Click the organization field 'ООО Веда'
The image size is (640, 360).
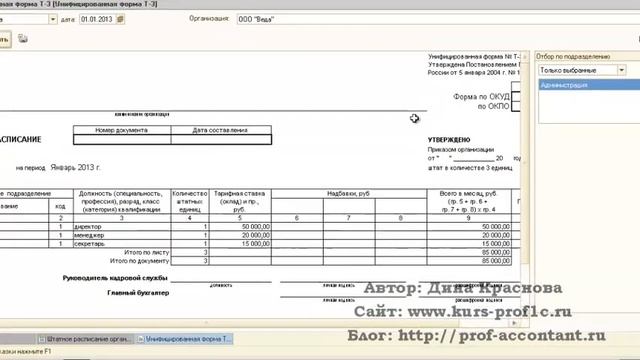[x=438, y=19]
